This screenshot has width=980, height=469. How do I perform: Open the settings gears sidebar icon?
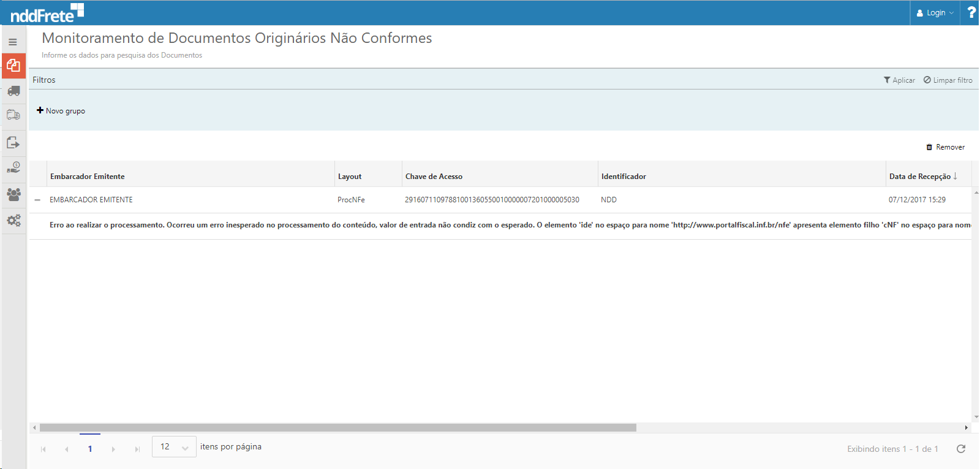(x=13, y=220)
